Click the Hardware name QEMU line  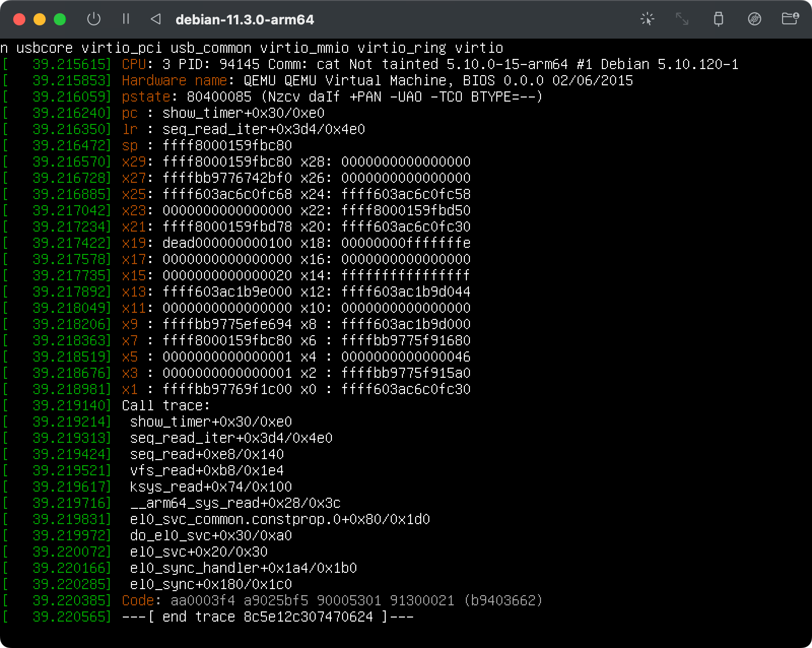(376, 80)
